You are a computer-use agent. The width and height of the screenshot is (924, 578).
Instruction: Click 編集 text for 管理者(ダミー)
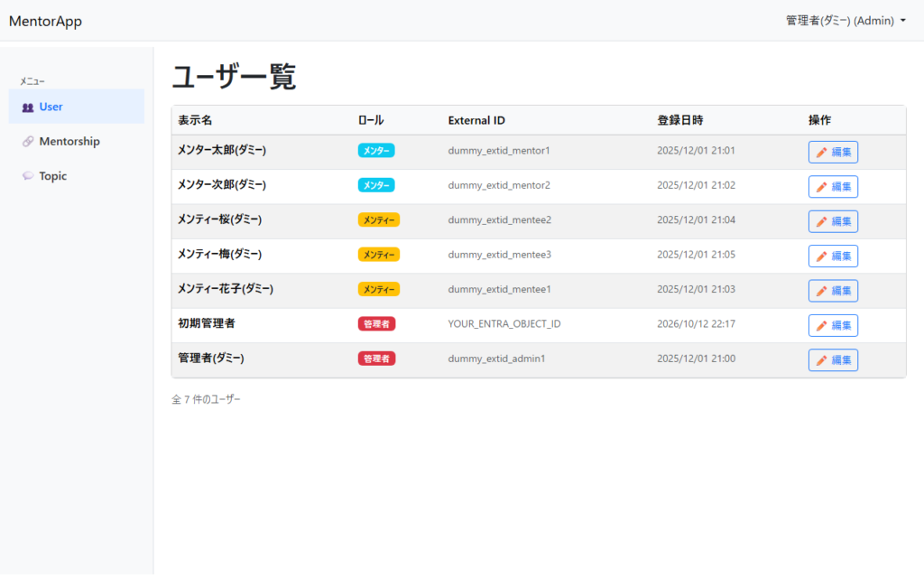pyautogui.click(x=842, y=360)
